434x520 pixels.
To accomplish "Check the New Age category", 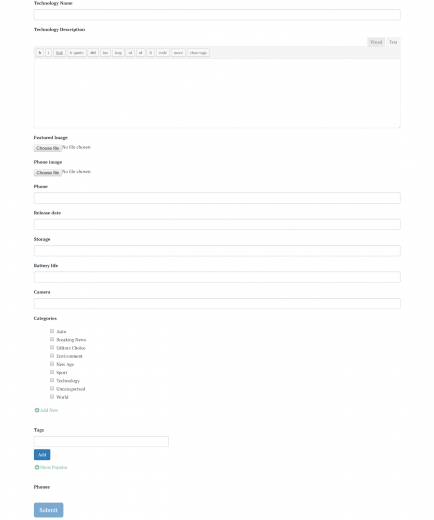I will [x=52, y=364].
